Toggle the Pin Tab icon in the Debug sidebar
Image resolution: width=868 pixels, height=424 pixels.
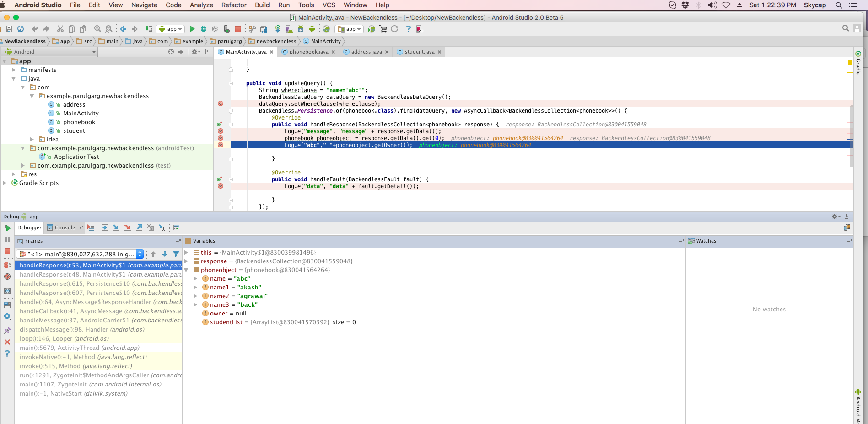[x=7, y=331]
